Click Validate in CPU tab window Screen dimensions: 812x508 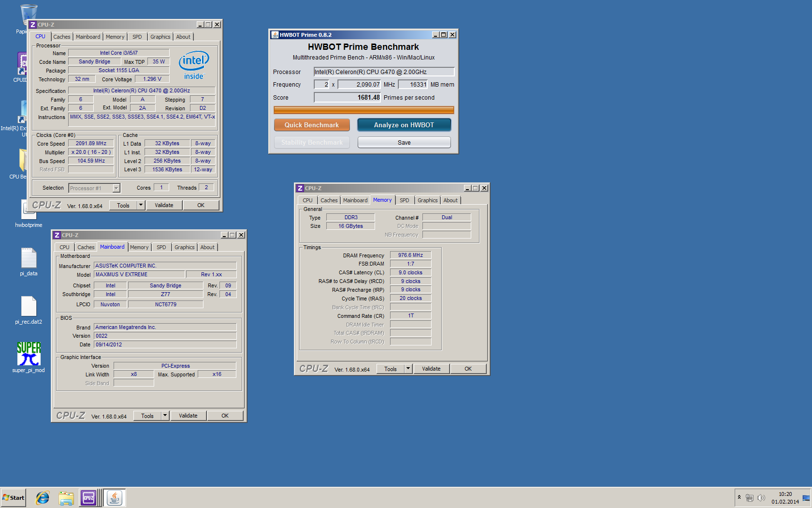coord(164,205)
